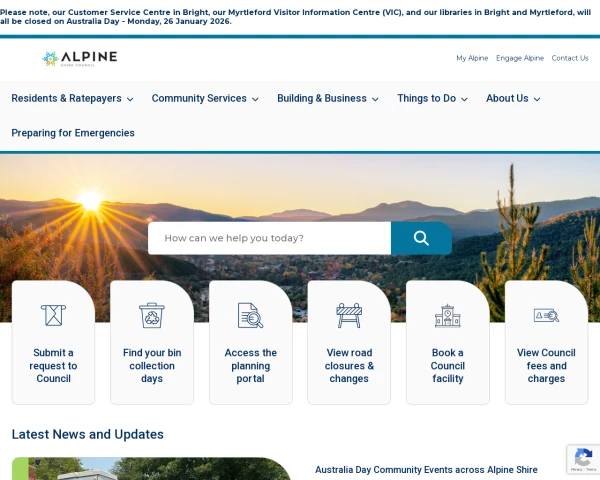Expand the Residents & Ratepayers menu

coord(72,98)
